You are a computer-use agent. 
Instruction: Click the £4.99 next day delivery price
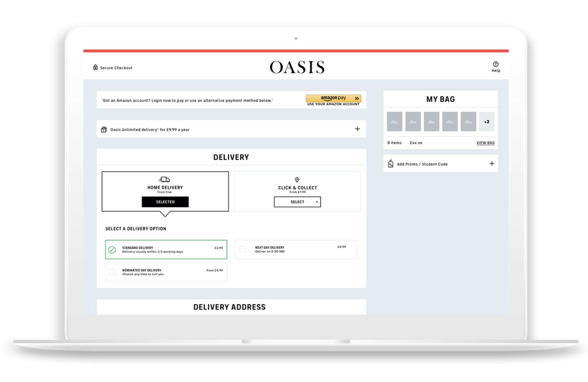[x=342, y=247]
